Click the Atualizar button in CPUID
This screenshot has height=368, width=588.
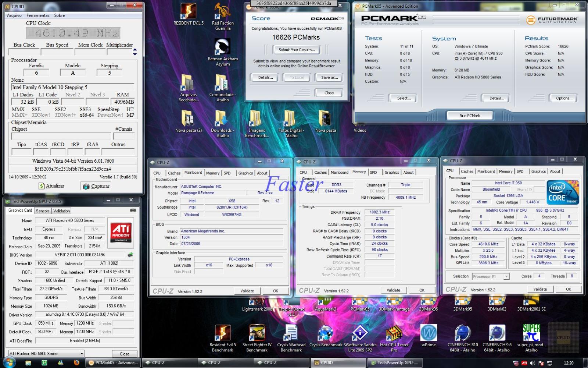pos(51,186)
